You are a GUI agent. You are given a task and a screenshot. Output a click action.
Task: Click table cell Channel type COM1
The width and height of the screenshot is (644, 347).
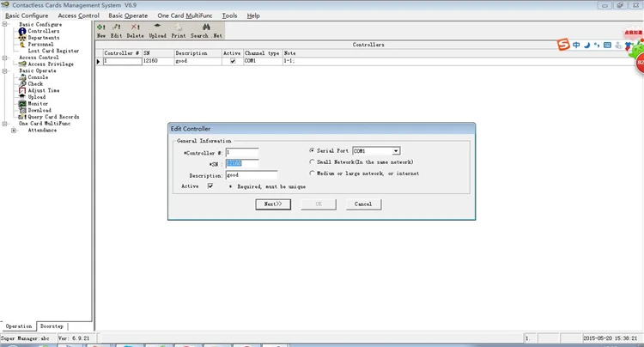click(x=263, y=61)
